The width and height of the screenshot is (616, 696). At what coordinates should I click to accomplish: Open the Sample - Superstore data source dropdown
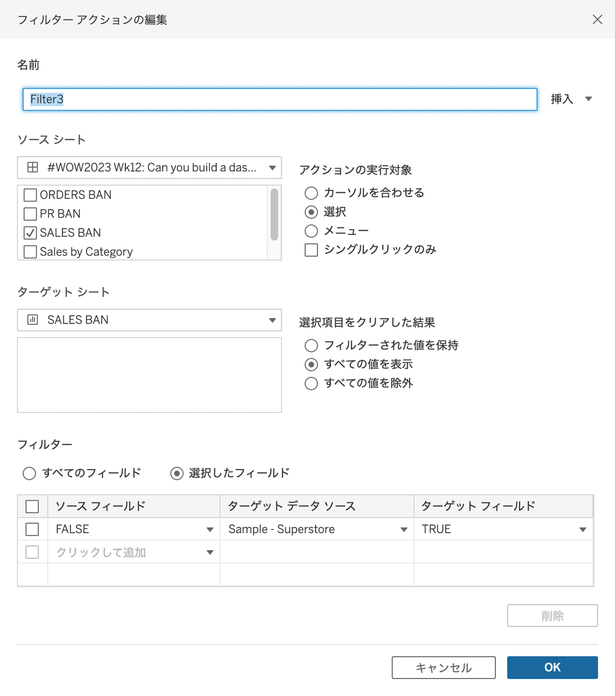(403, 529)
